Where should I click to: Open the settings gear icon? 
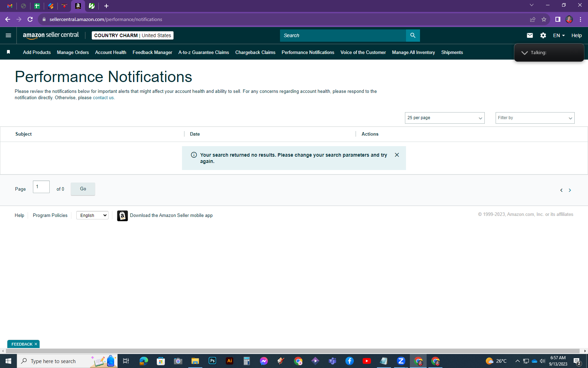(x=543, y=35)
